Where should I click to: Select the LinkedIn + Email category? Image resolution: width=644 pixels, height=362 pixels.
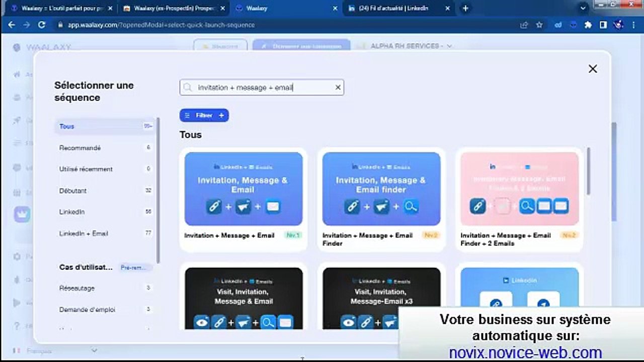[x=104, y=233]
